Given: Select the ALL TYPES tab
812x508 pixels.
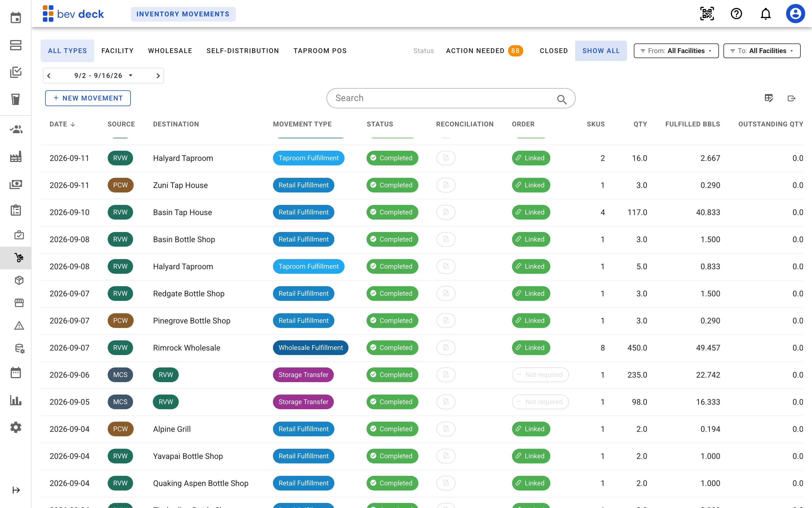Looking at the screenshot, I should click(67, 51).
